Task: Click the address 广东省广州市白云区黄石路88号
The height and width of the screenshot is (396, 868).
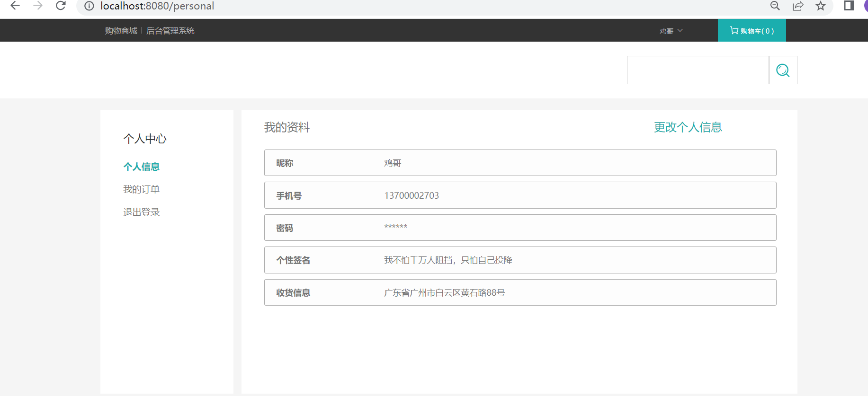Action: tap(444, 293)
